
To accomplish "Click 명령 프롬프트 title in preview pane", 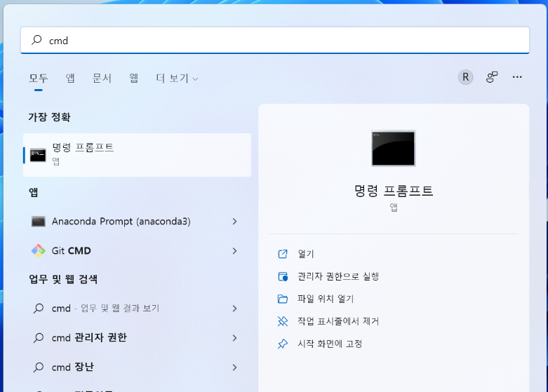I will pyautogui.click(x=394, y=191).
